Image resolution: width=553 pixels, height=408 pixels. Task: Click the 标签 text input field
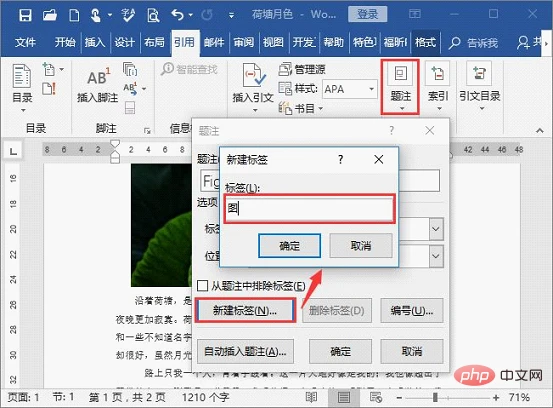[310, 209]
